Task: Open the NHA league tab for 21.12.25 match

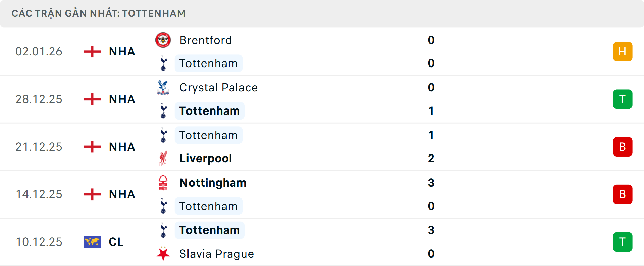Action: tap(122, 147)
